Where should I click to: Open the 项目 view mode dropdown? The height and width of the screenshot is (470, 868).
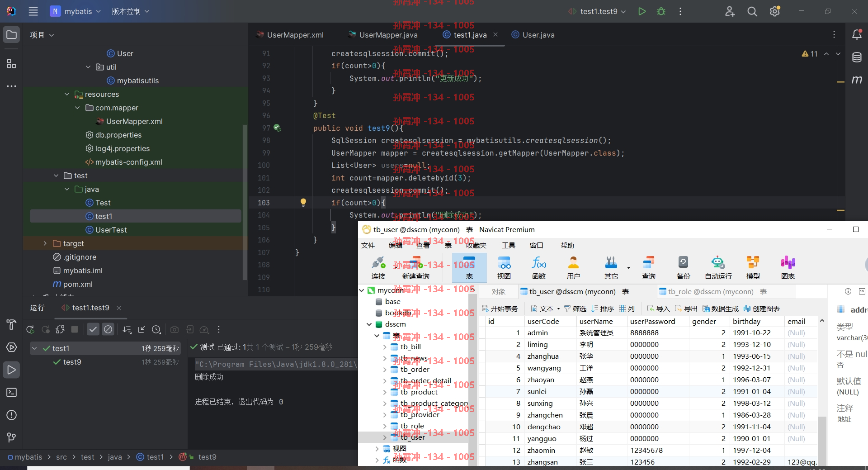point(42,35)
